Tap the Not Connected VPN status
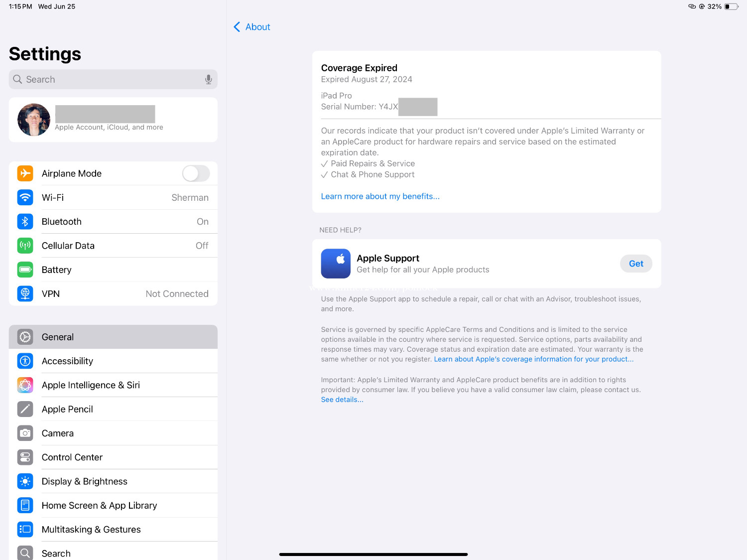Image resolution: width=747 pixels, height=560 pixels. [x=177, y=294]
